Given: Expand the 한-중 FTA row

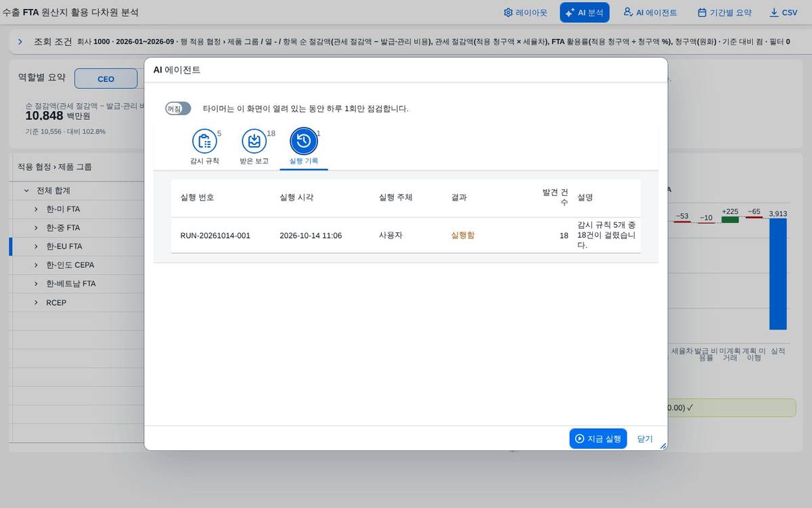Looking at the screenshot, I should pos(36,228).
